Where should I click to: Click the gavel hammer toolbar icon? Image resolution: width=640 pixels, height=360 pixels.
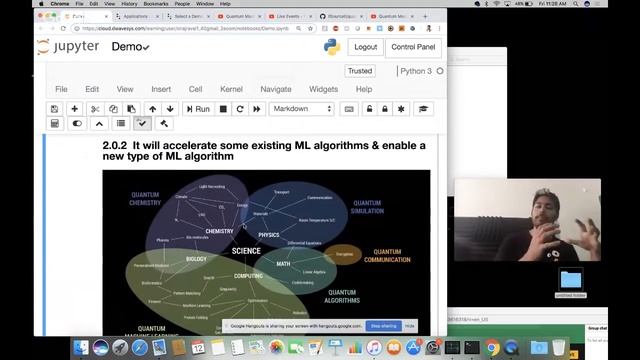point(164,124)
